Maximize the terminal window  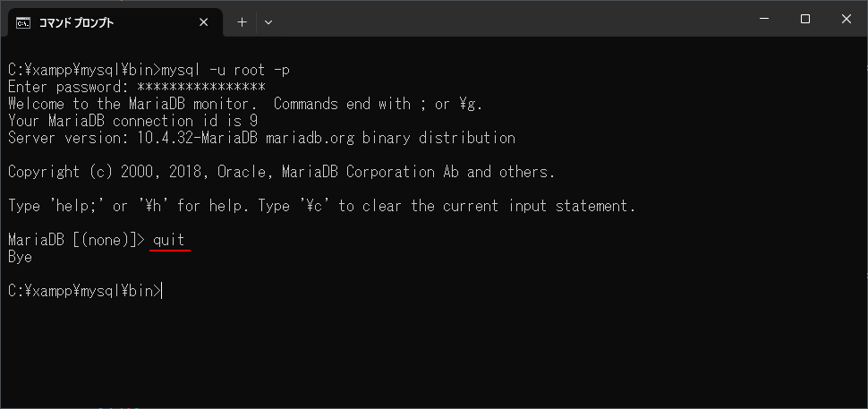click(804, 19)
